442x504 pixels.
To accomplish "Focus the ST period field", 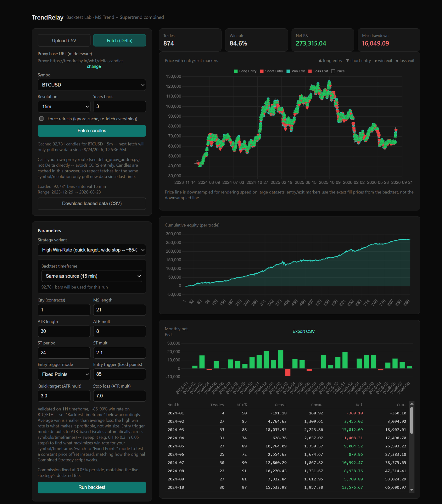I will point(64,353).
